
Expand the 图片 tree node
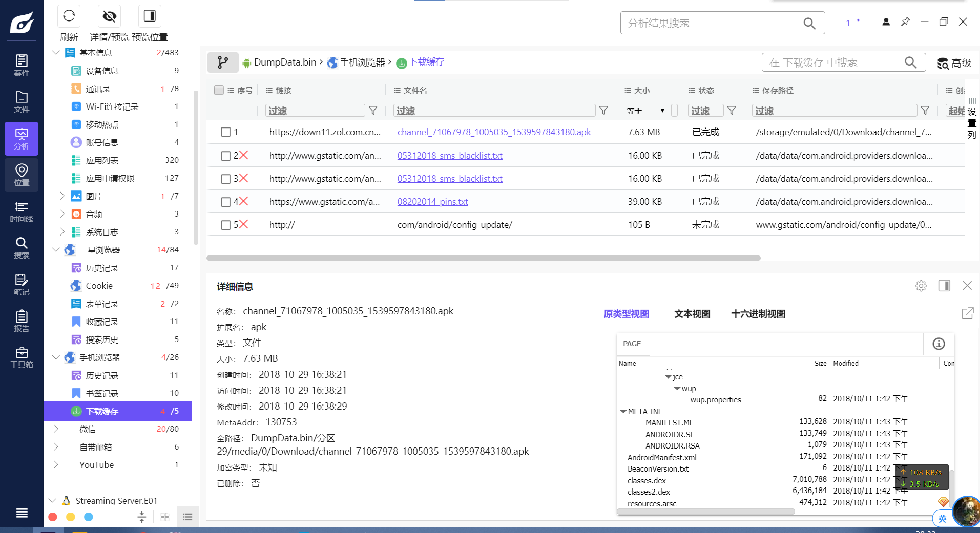[x=62, y=196]
